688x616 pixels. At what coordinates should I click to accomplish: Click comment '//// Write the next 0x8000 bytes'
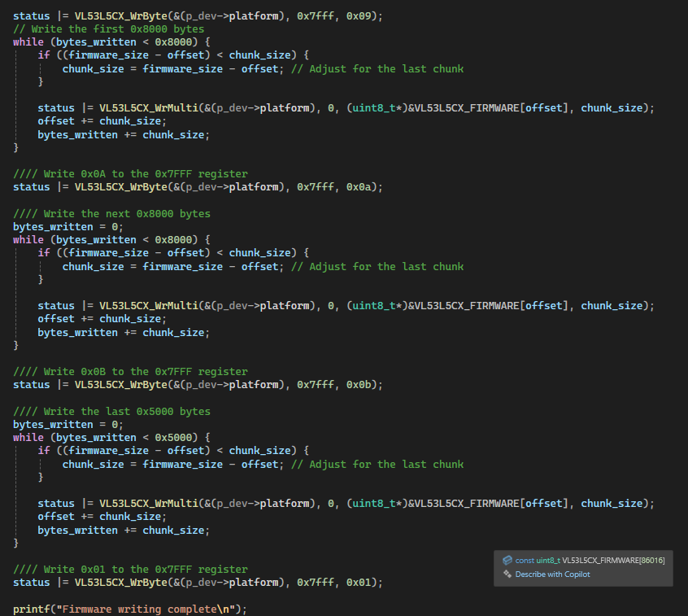[x=111, y=214]
